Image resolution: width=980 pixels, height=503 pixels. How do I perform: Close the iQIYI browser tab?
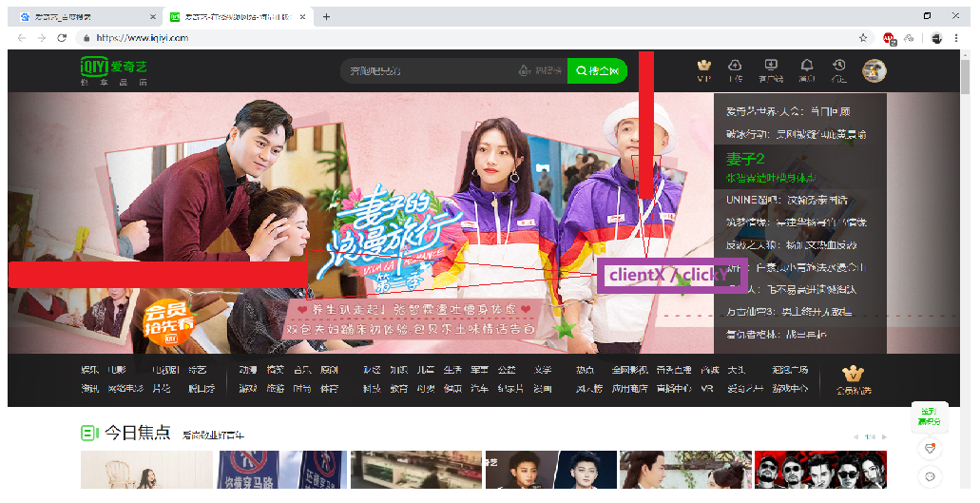click(x=303, y=17)
